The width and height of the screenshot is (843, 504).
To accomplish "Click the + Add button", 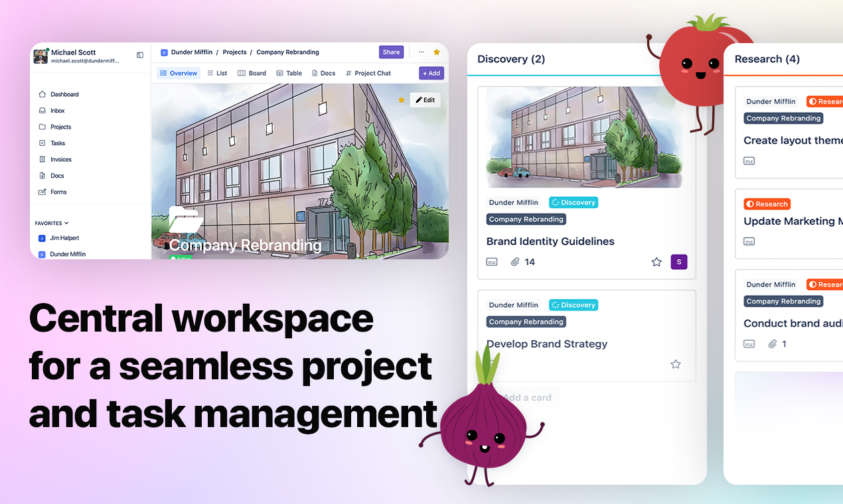I will [x=431, y=73].
